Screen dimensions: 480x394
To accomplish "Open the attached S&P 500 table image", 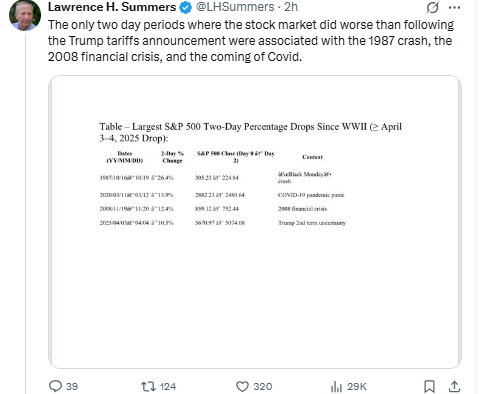I will coord(255,222).
